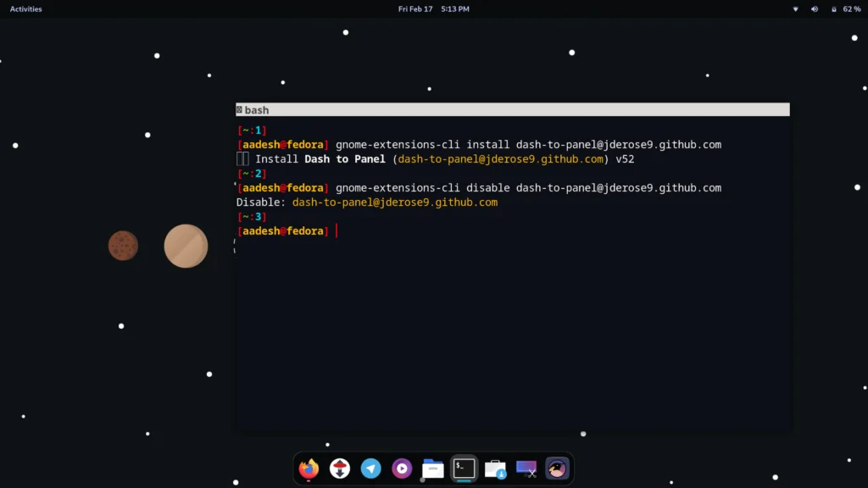
Task: Click the terminal cursor at prompt 3
Action: [337, 231]
